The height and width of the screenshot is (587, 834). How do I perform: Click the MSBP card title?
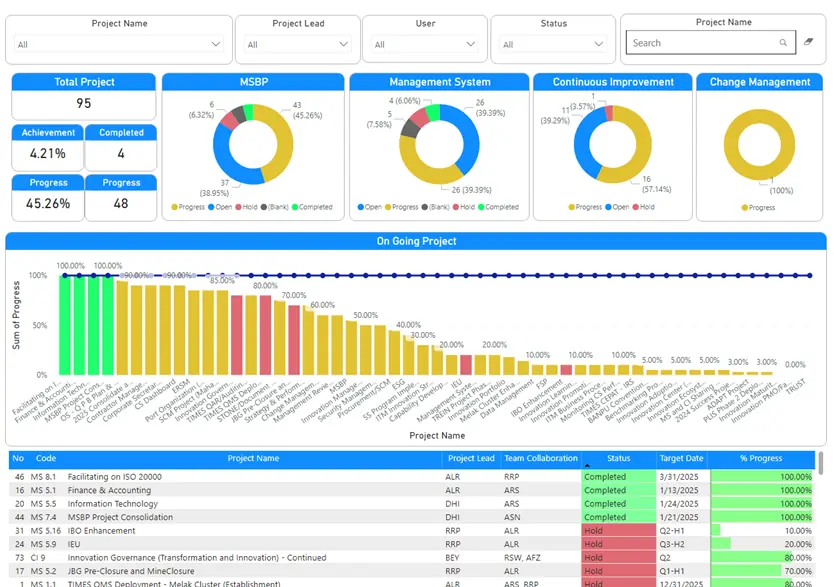[x=254, y=82]
